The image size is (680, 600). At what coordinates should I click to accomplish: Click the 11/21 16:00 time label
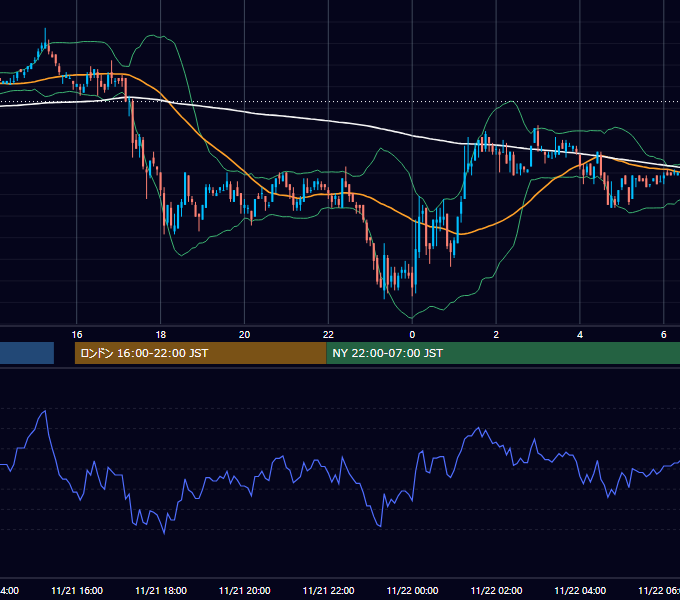pos(77,590)
